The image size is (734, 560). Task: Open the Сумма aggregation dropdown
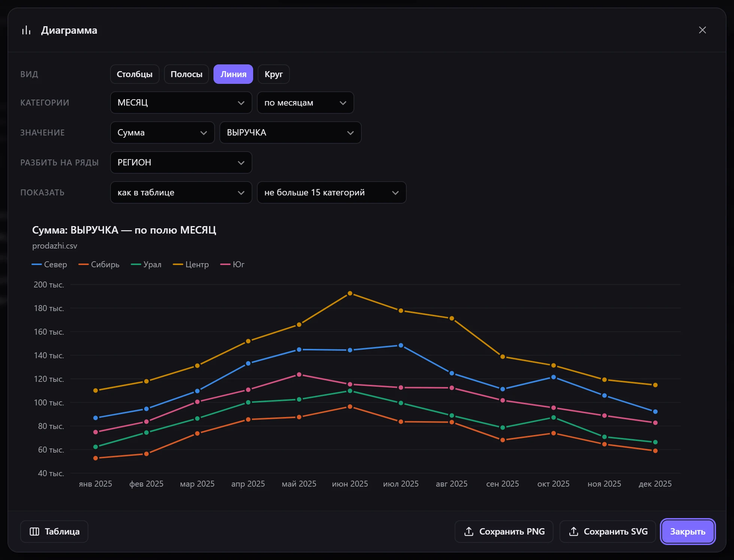[163, 133]
